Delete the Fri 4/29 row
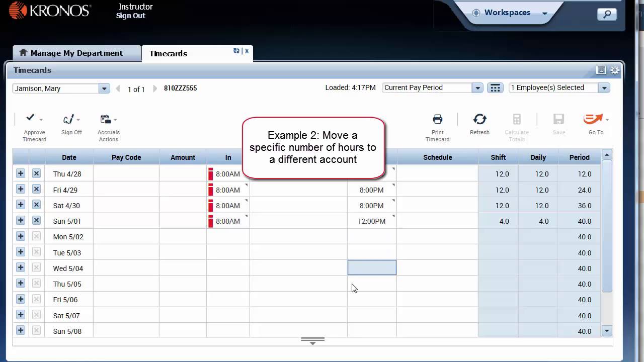 click(x=36, y=189)
